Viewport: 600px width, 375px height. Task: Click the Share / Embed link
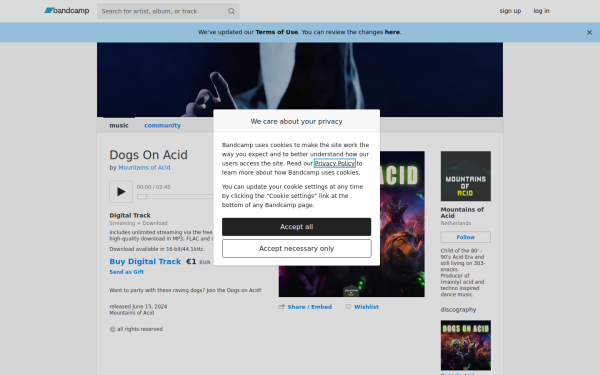pyautogui.click(x=310, y=307)
